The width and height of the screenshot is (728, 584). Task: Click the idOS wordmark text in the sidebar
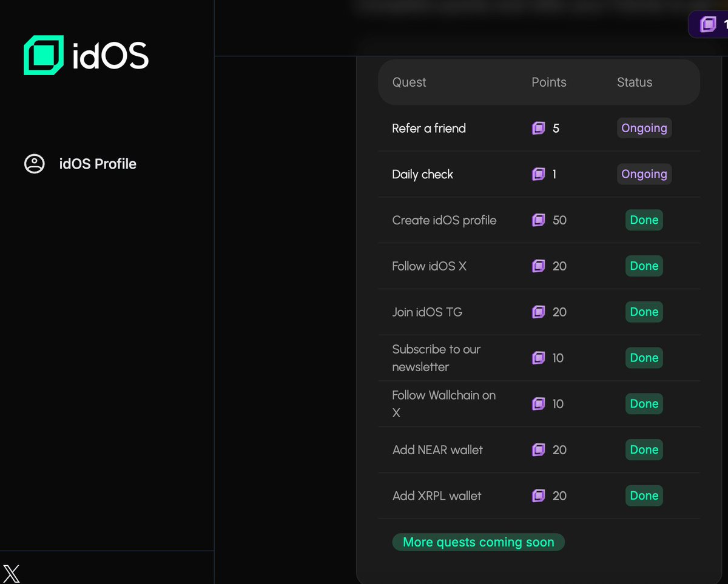pos(110,56)
